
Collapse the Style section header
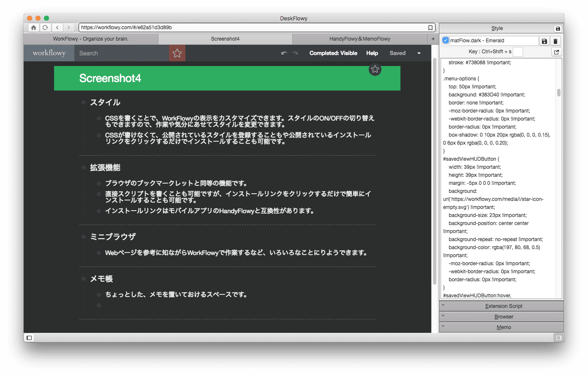point(497,28)
